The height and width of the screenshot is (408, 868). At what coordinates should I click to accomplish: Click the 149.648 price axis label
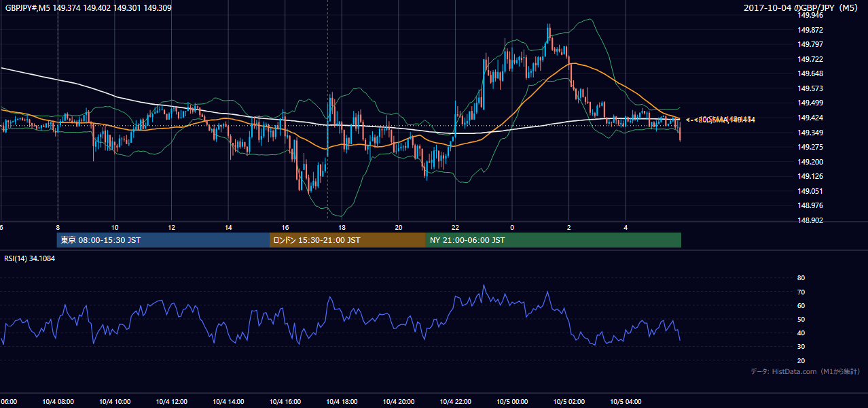pyautogui.click(x=810, y=73)
